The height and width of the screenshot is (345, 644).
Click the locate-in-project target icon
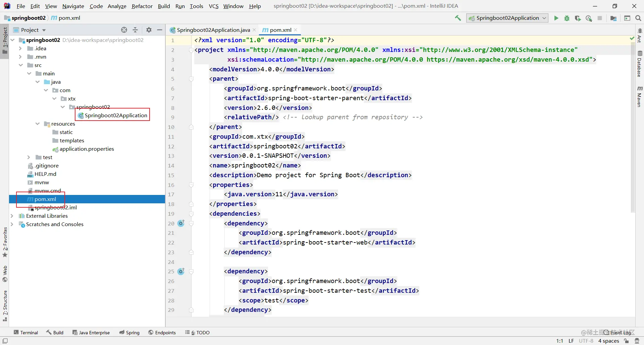(x=124, y=30)
